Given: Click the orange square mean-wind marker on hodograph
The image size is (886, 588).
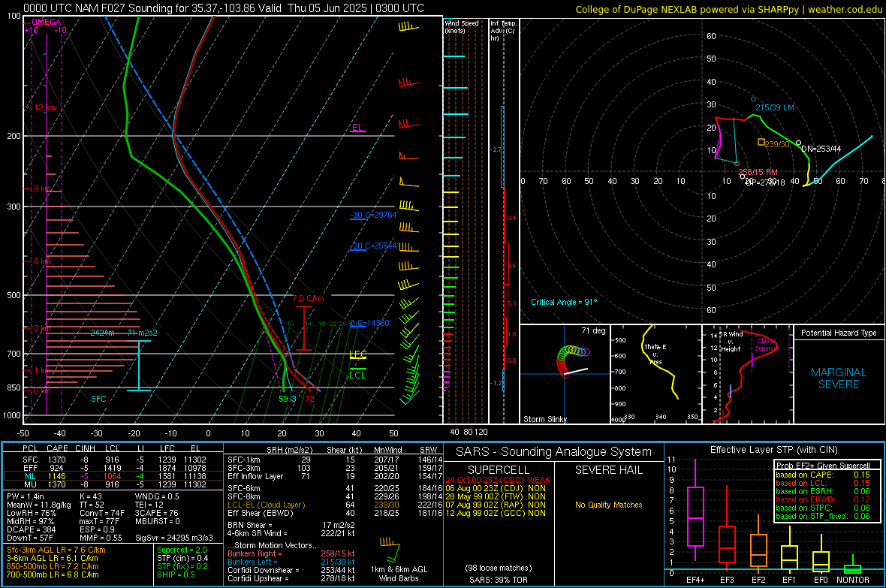Looking at the screenshot, I should coord(761,142).
